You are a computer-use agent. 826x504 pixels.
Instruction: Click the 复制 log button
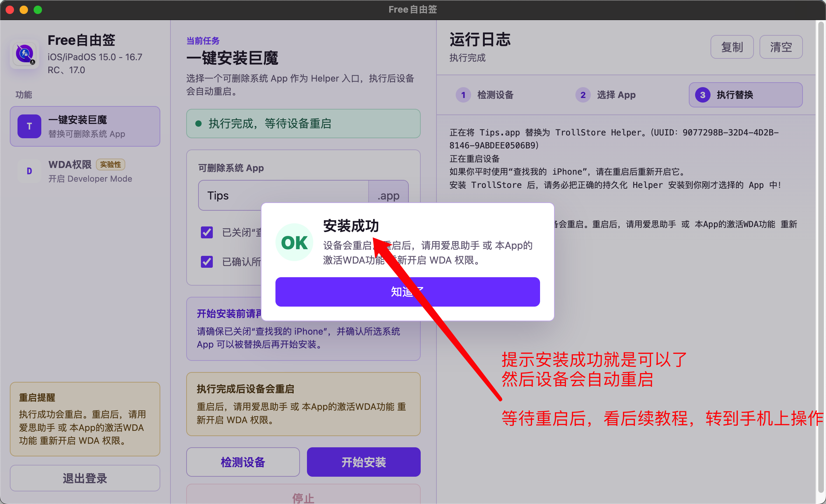tap(732, 47)
